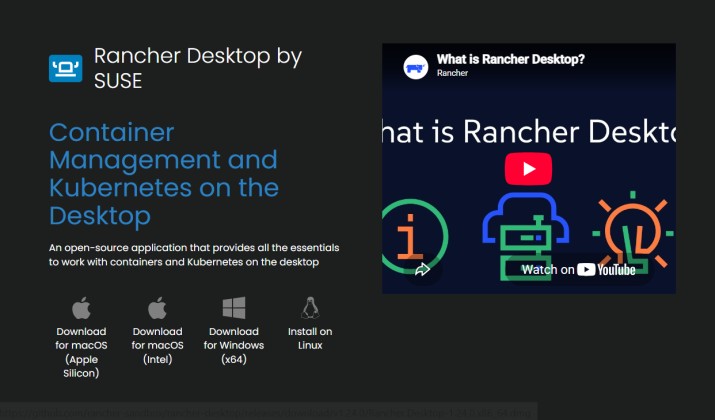
Task: Click the Apple icon for macOS Apple Silicon
Action: coord(81,308)
